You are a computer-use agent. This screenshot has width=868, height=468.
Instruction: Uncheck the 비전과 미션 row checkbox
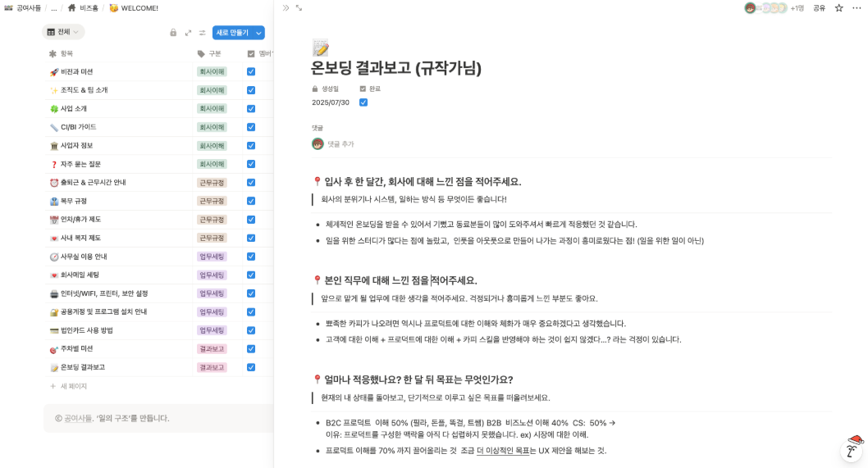point(251,71)
